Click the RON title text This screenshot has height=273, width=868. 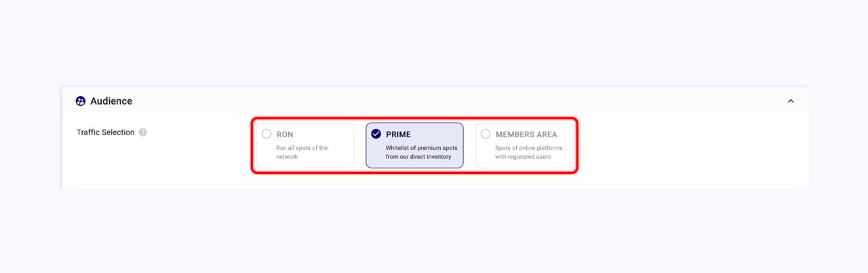tap(285, 134)
